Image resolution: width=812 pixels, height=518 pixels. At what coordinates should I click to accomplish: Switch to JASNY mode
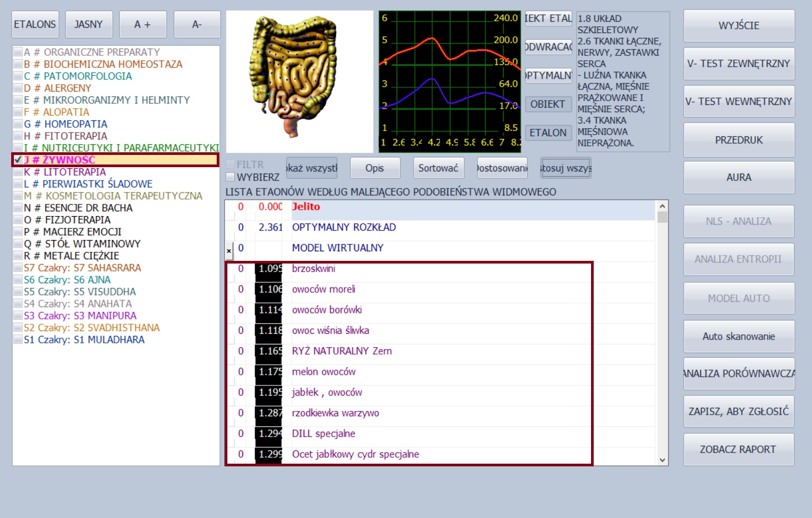(89, 24)
